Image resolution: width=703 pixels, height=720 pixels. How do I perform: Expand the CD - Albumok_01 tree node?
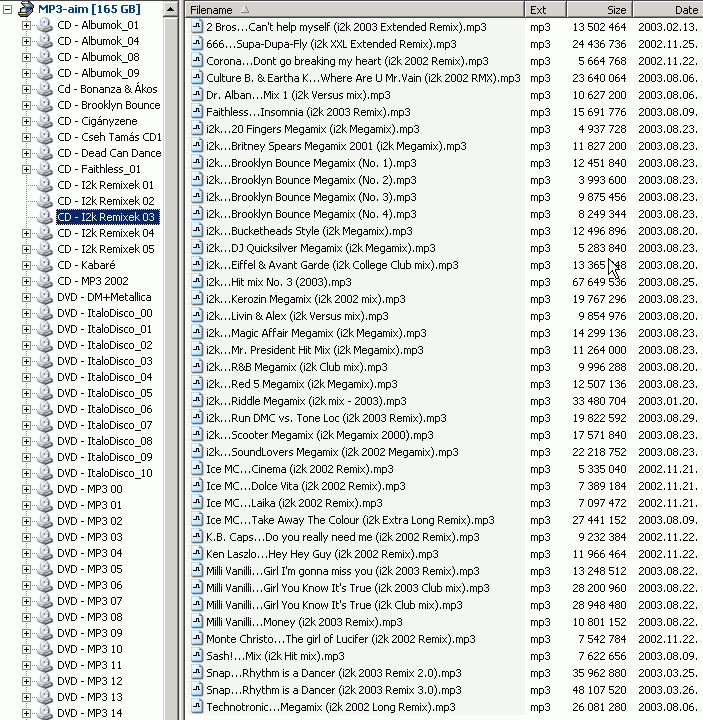(26, 25)
